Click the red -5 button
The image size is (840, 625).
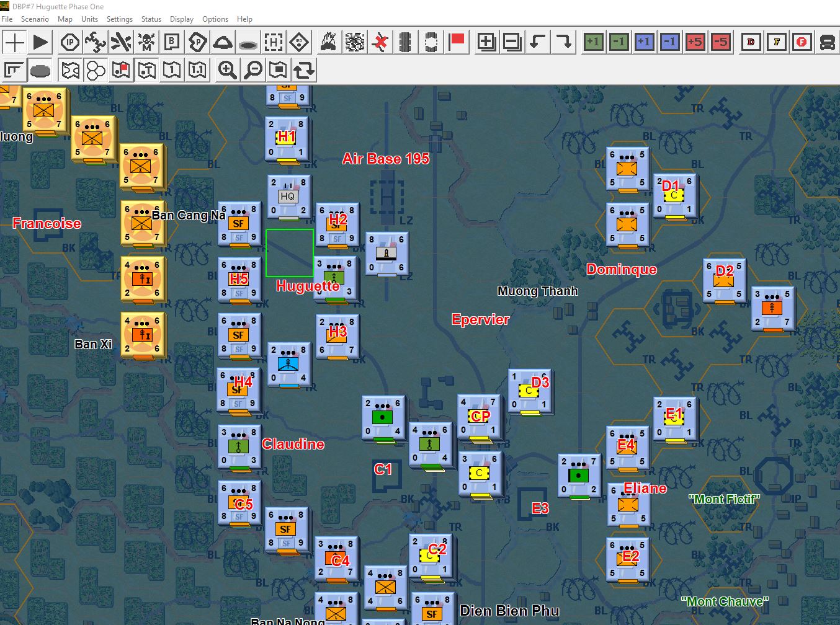(x=720, y=42)
